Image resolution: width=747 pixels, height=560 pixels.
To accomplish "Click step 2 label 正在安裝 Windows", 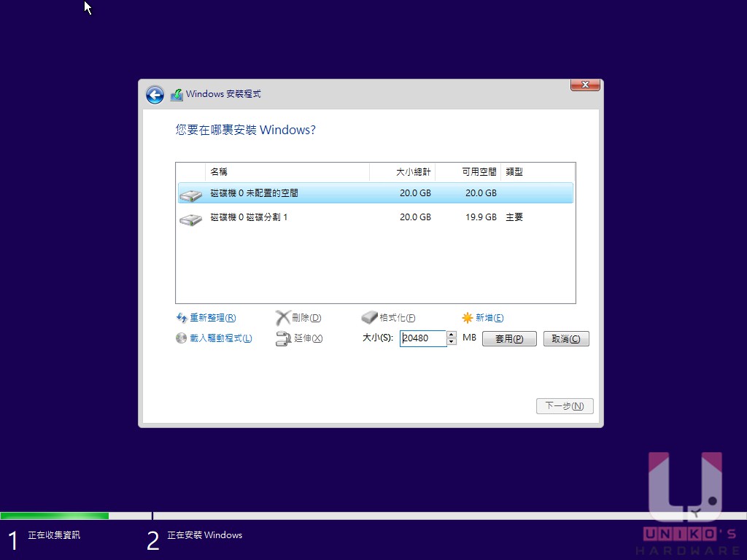I will point(205,535).
